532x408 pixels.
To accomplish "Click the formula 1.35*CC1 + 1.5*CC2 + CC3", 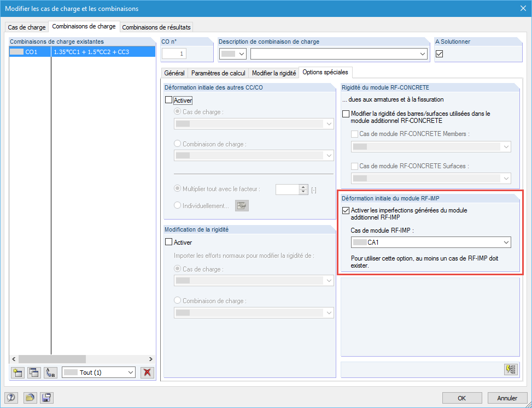I will click(91, 52).
